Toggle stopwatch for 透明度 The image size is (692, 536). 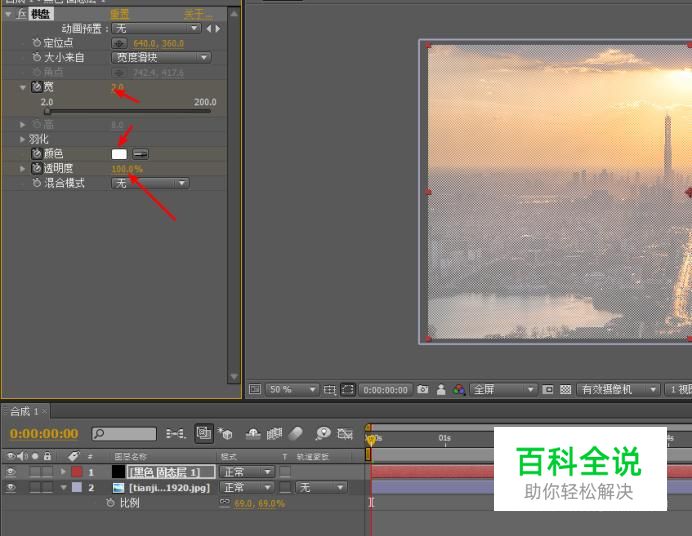click(x=37, y=169)
